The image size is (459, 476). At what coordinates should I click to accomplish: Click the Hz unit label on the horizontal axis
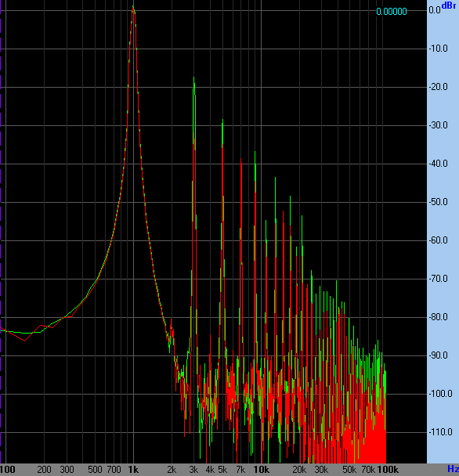453,469
